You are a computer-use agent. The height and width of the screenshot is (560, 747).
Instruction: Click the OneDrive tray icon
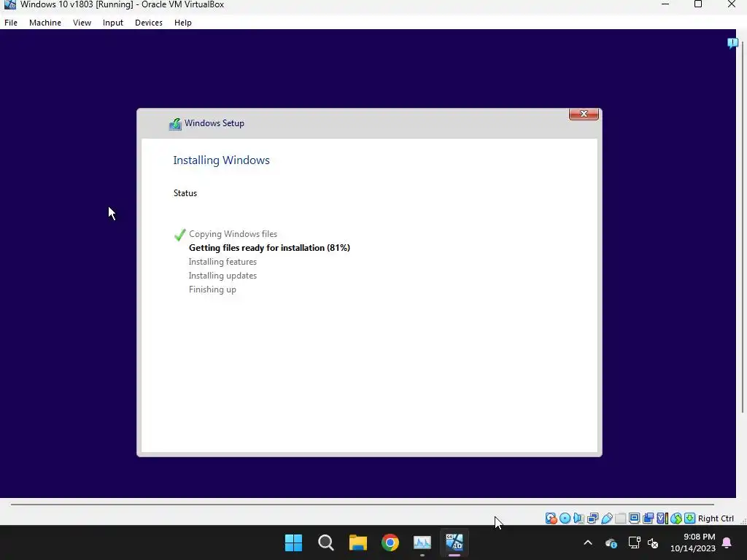pos(611,542)
